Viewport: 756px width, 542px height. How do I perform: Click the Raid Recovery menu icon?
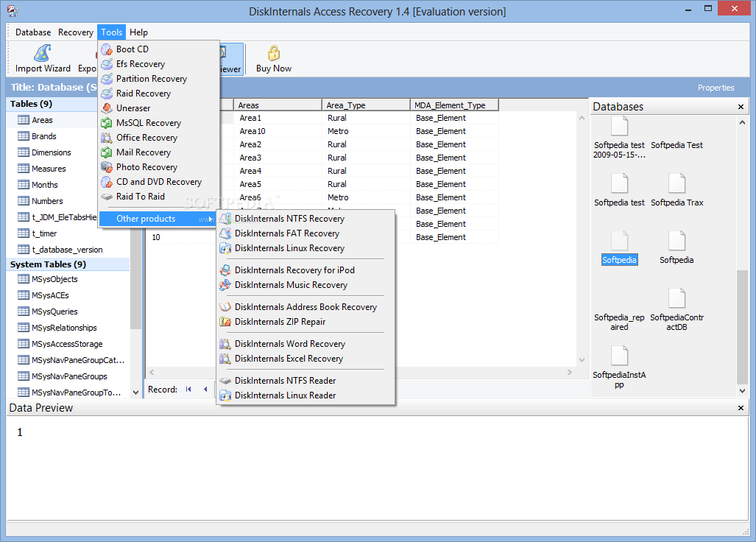[107, 94]
